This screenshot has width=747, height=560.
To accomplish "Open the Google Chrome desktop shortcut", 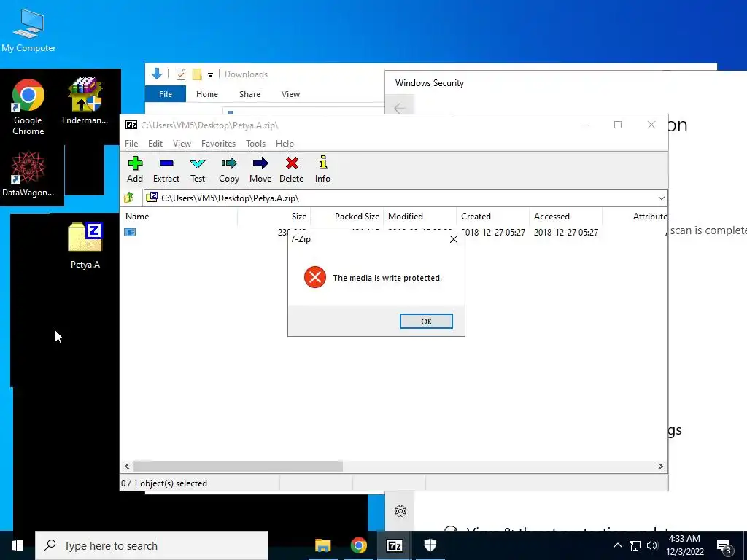I will 28,107.
